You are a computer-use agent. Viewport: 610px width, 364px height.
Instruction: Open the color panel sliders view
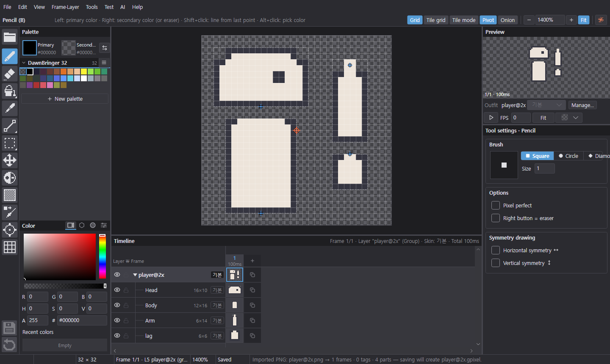[x=104, y=226]
